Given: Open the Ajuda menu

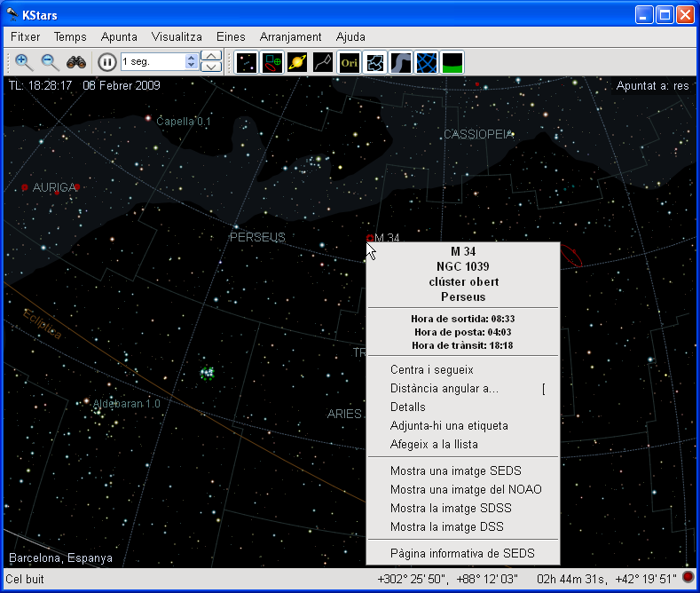Looking at the screenshot, I should coord(350,36).
